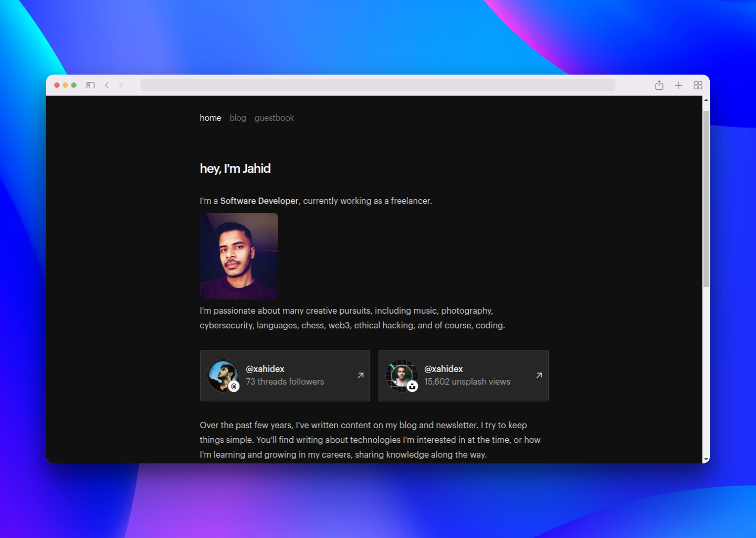
Task: Minimize window with yellow button
Action: click(66, 85)
